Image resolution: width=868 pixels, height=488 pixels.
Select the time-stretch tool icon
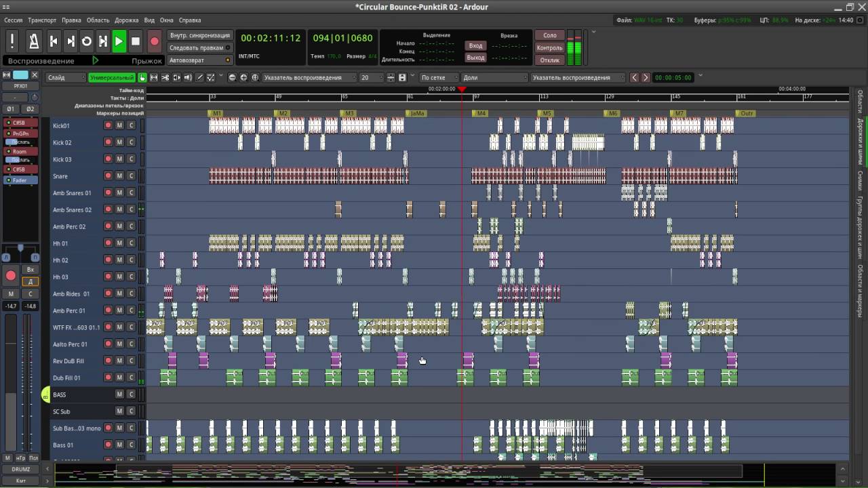point(176,77)
